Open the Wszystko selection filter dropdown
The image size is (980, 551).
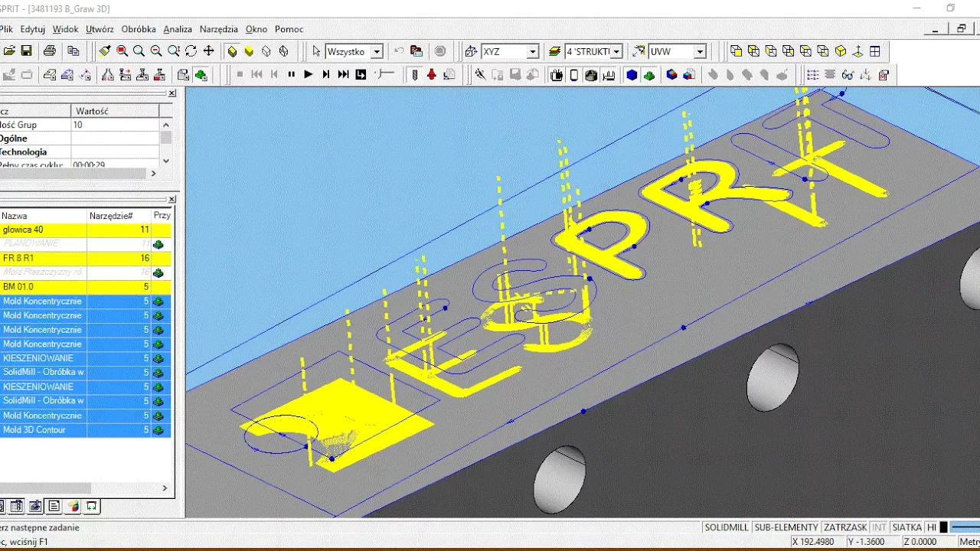click(x=377, y=51)
